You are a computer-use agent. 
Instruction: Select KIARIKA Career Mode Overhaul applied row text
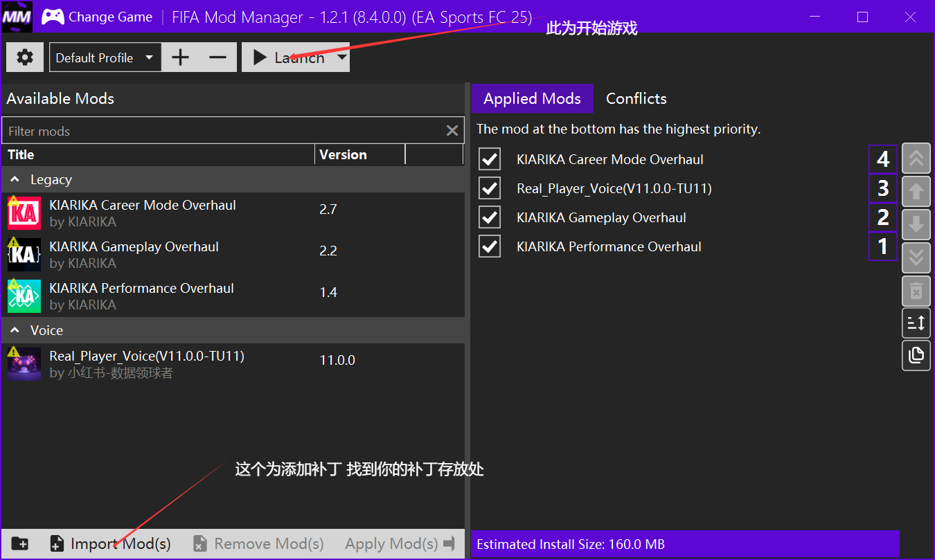(610, 159)
